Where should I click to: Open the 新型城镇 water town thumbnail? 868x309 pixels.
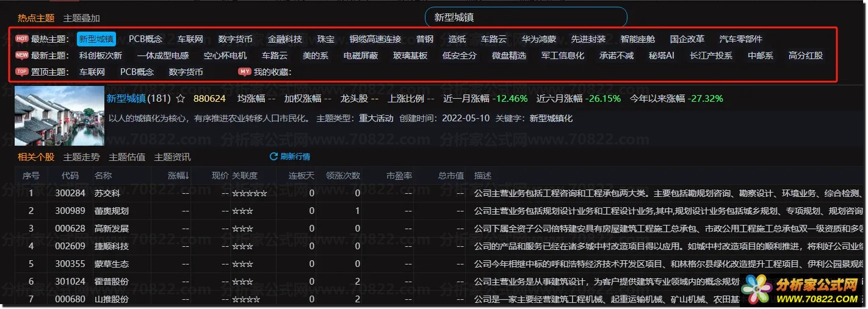tap(59, 116)
